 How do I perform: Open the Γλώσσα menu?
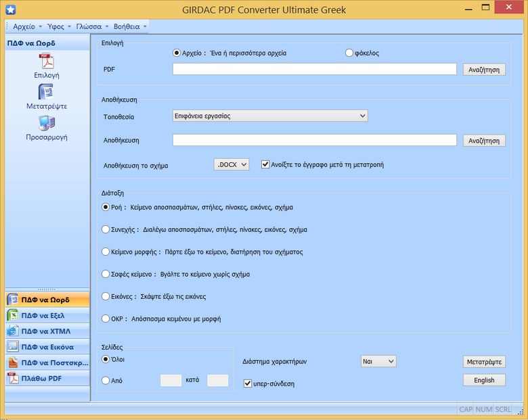(x=91, y=26)
